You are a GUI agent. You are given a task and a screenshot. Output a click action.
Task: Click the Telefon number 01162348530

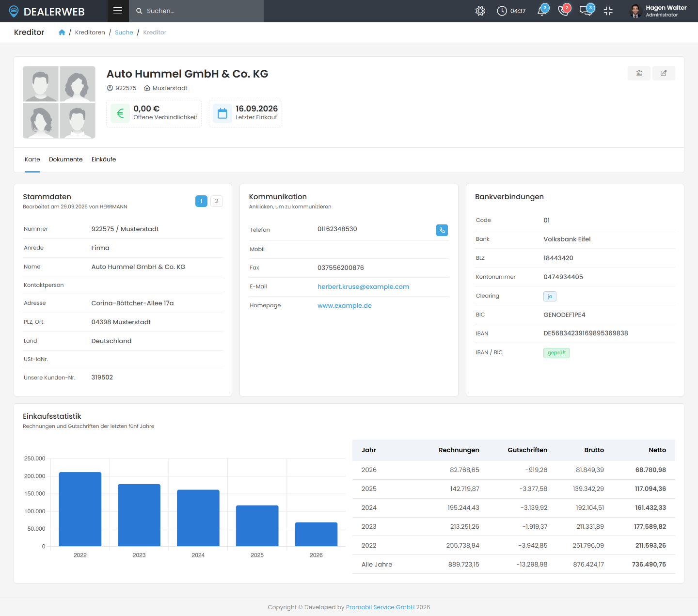[x=337, y=229]
